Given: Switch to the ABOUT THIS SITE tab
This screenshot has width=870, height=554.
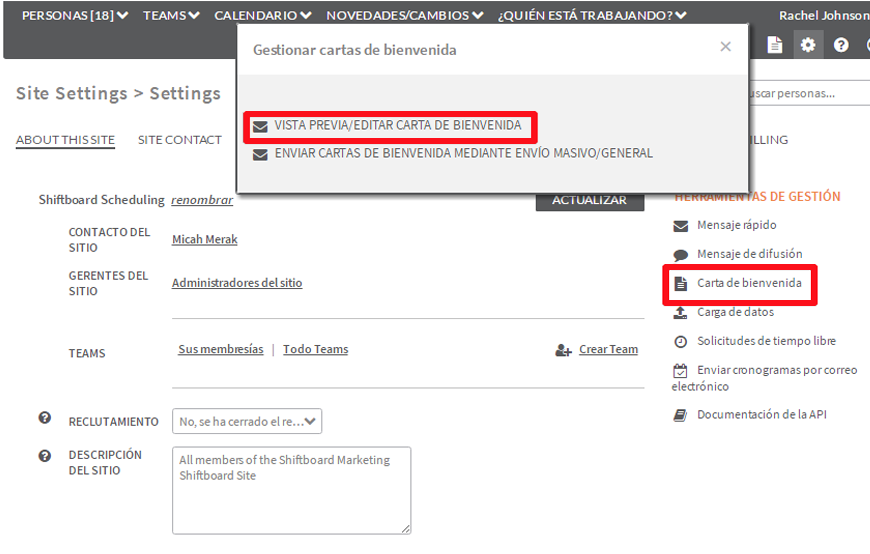Looking at the screenshot, I should [65, 140].
